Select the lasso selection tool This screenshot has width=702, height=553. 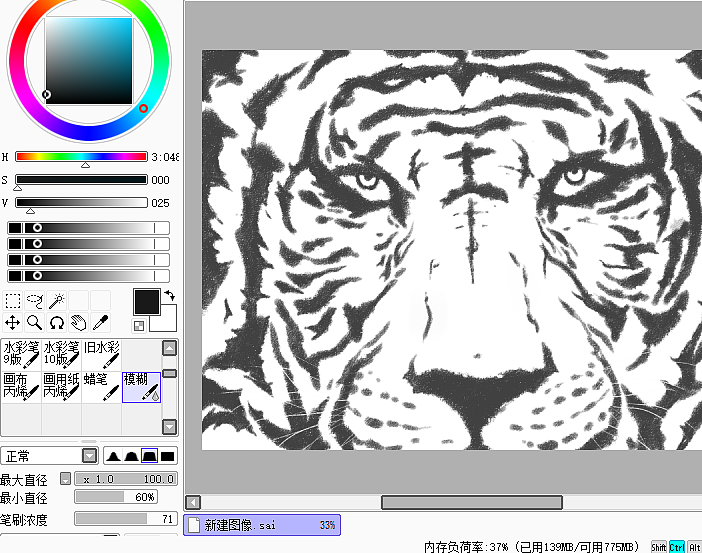tap(34, 300)
